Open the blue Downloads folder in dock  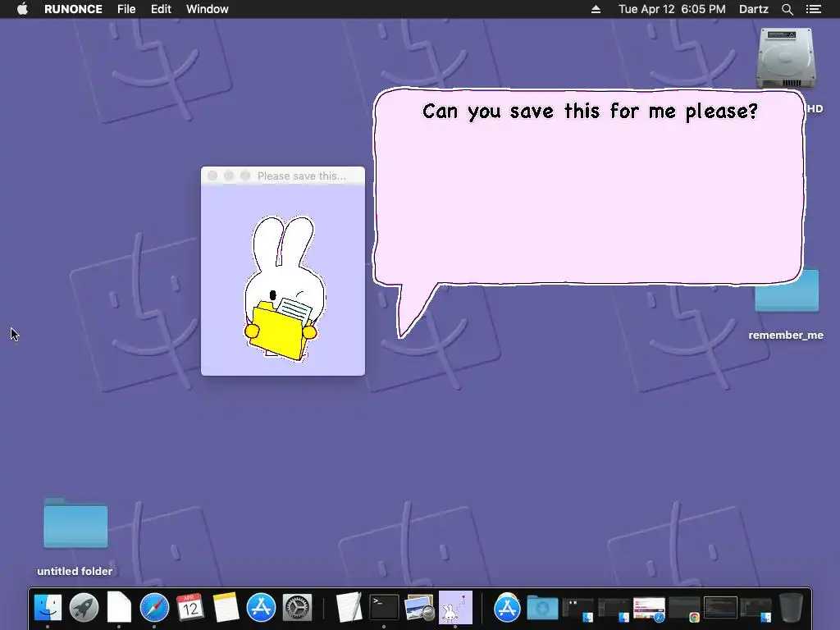click(x=542, y=608)
